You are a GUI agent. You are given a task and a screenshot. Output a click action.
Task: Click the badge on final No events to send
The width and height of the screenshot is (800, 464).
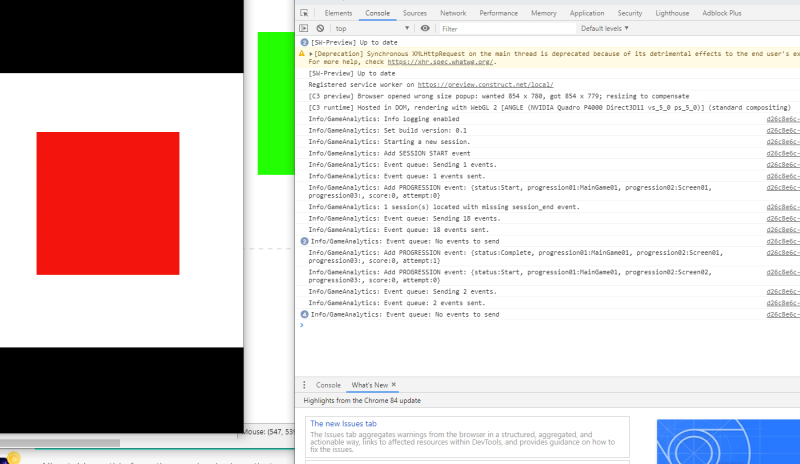point(304,314)
